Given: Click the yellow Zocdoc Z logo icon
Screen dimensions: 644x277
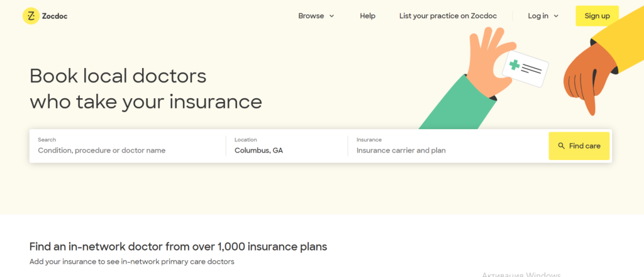Looking at the screenshot, I should coord(31,16).
